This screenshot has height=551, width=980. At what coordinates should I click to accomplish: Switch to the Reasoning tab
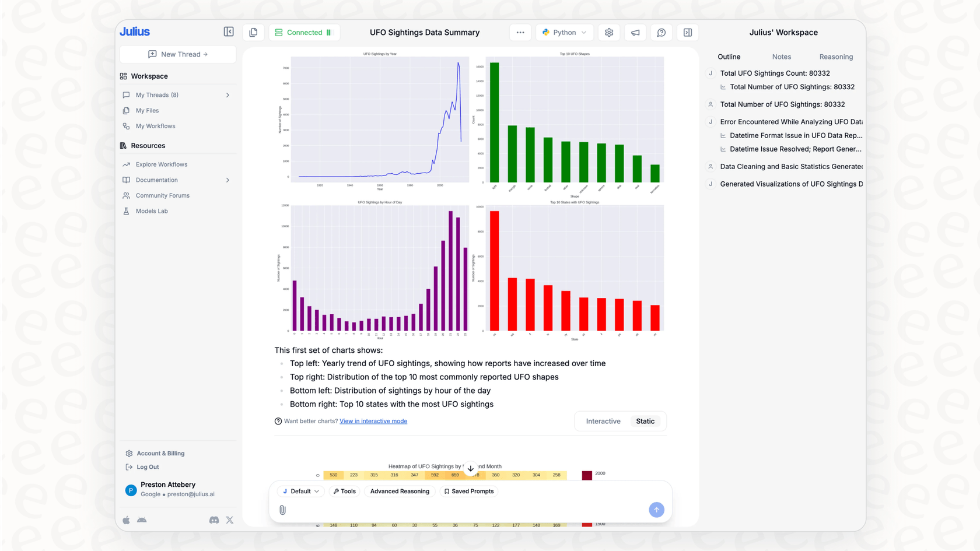click(836, 57)
